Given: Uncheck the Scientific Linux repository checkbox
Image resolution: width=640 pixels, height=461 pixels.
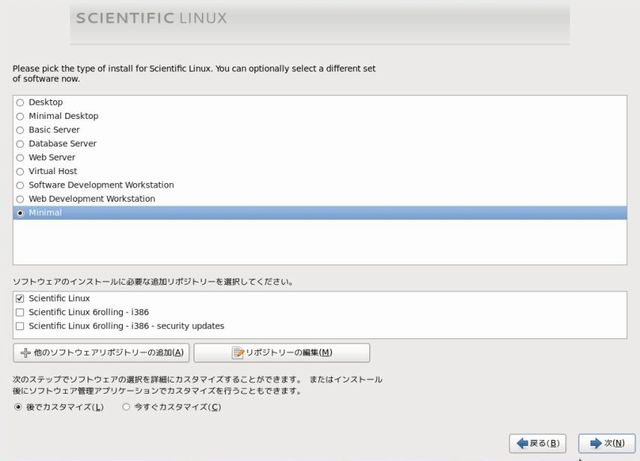Looking at the screenshot, I should tap(21, 298).
